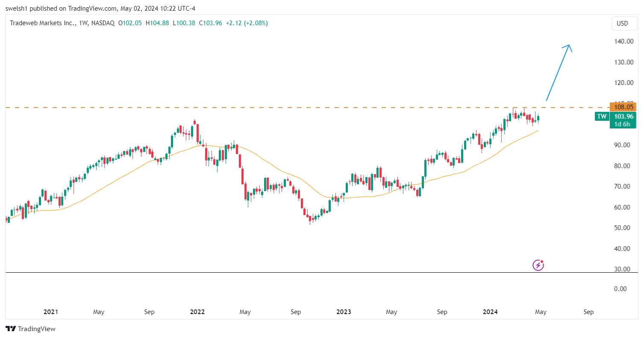This screenshot has height=338, width=644.
Task: Click the purple lightning event icon
Action: coord(538,265)
